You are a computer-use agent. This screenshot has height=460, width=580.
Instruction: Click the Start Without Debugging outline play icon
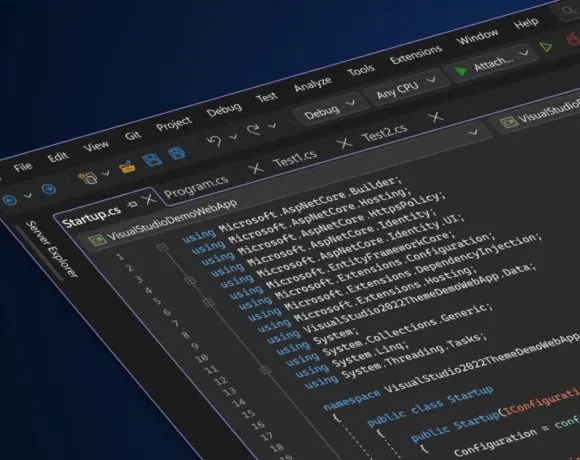(546, 47)
